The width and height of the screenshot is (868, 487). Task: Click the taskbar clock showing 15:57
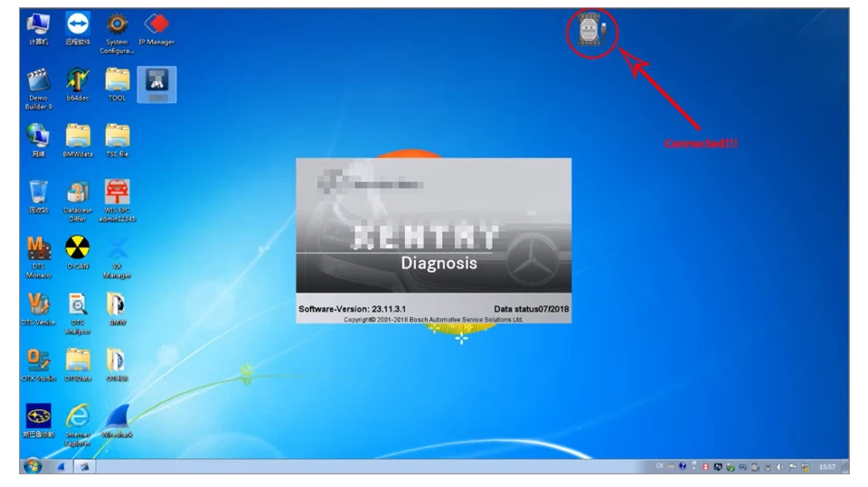point(827,467)
